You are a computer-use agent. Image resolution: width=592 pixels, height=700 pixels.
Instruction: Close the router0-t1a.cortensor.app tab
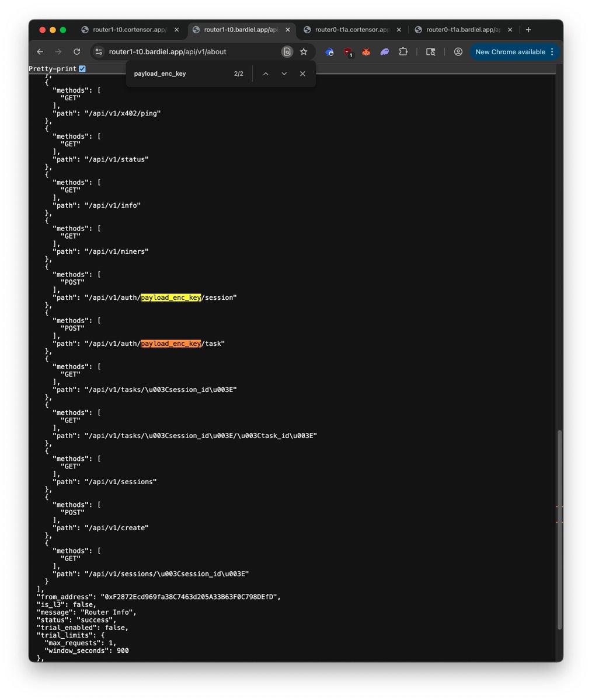coord(400,30)
